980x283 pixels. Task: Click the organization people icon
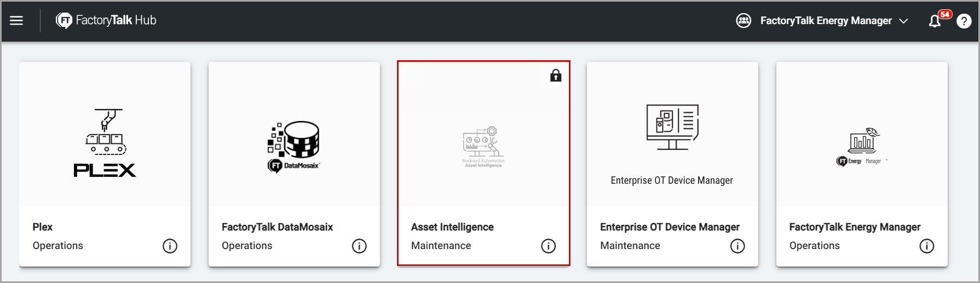(743, 21)
